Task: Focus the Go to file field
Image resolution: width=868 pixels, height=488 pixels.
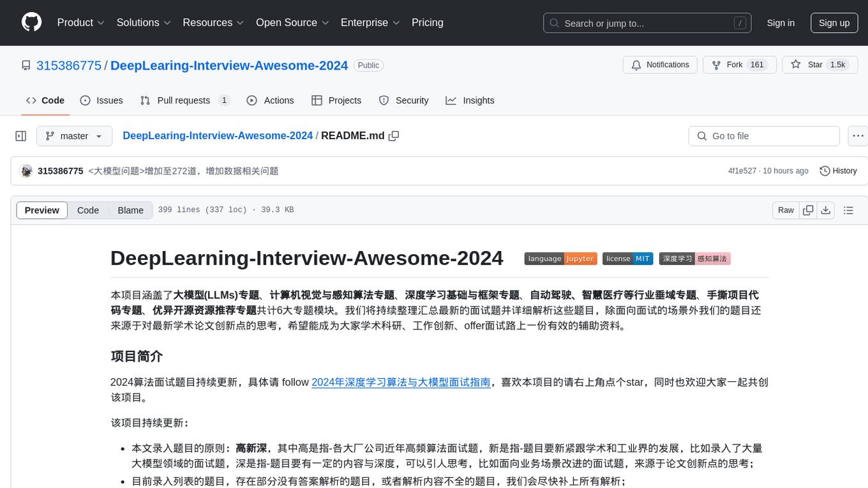Action: (764, 136)
